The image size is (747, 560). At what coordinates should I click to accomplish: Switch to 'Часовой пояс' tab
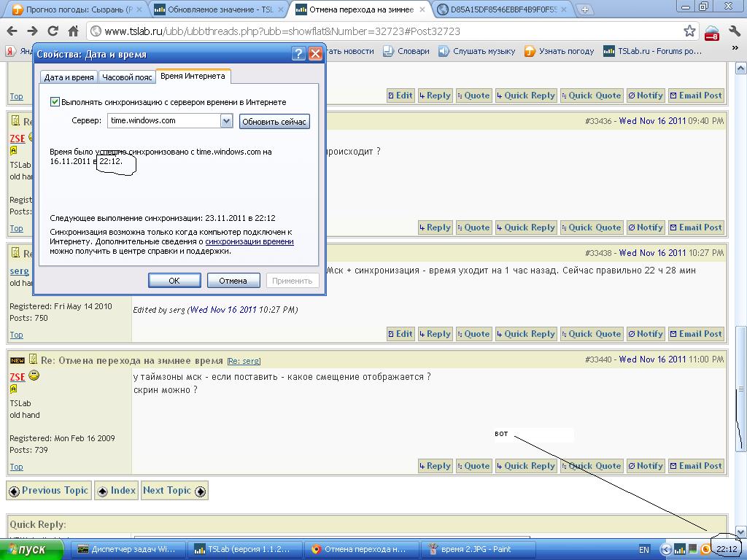(127, 77)
